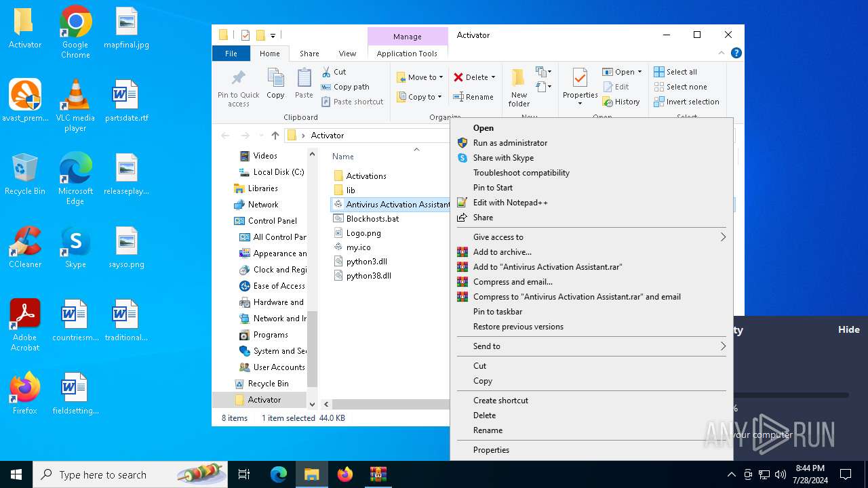This screenshot has height=488, width=868.
Task: Click Paste shortcut in ribbon
Action: click(x=352, y=102)
